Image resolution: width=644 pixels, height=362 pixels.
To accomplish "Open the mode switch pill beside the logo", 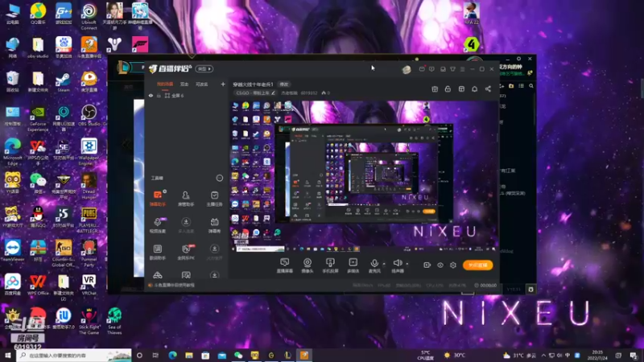I will pos(204,69).
